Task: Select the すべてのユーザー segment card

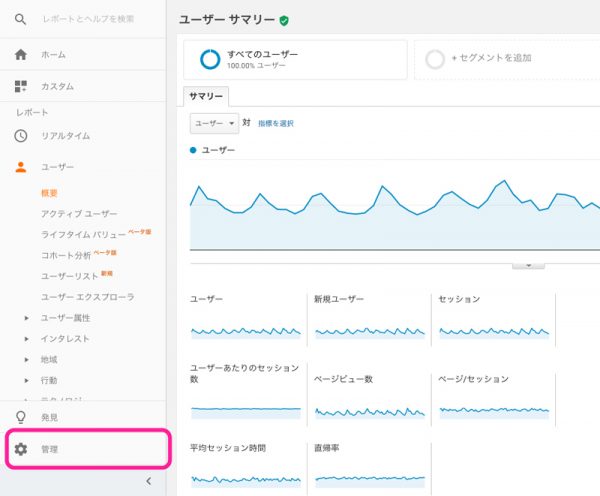Action: [x=295, y=60]
